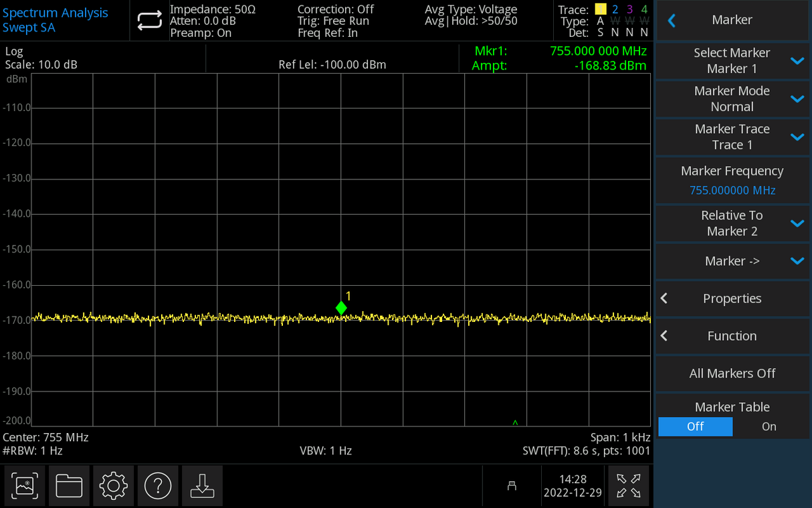This screenshot has width=812, height=508.
Task: Open the settings gear icon
Action: [x=113, y=486]
